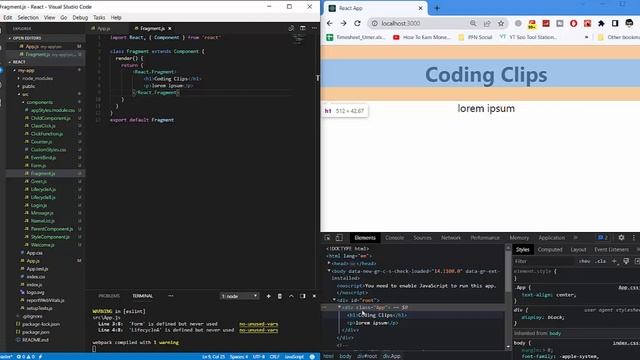Collapse the div id root node

(334, 300)
